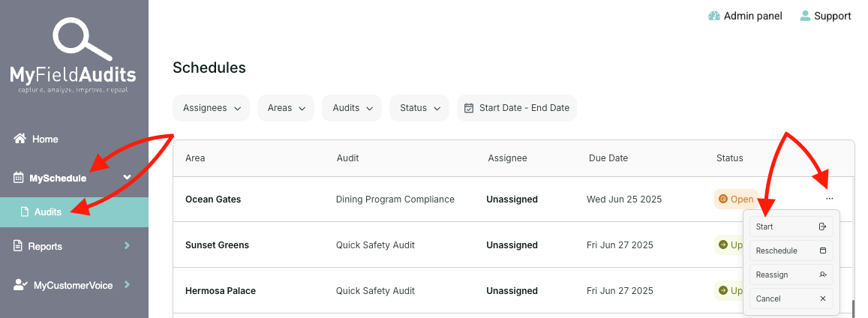Click Ocean Gates Unassigned assignee cell
This screenshot has height=318, width=868.
pos(512,199)
